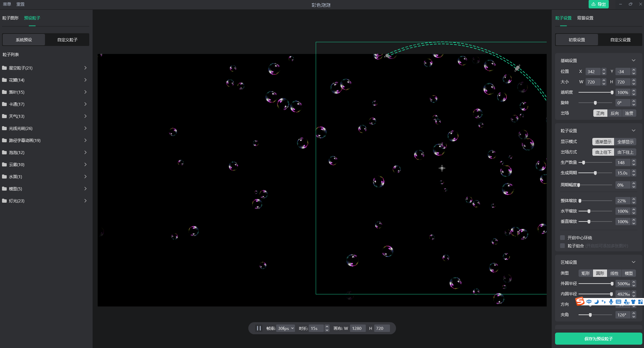This screenshot has width=644, height=348.
Task: Expand the 花瓣(14) category arrow
Action: pos(86,80)
